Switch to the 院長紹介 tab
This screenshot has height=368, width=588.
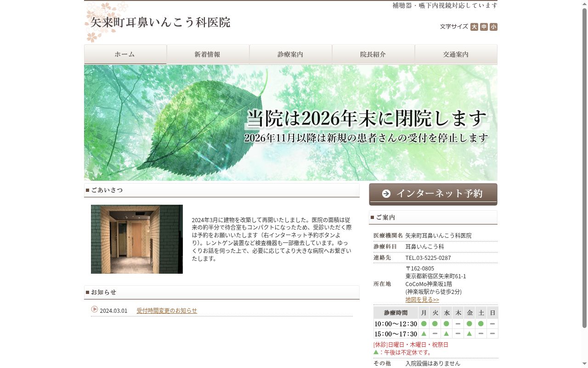point(373,54)
